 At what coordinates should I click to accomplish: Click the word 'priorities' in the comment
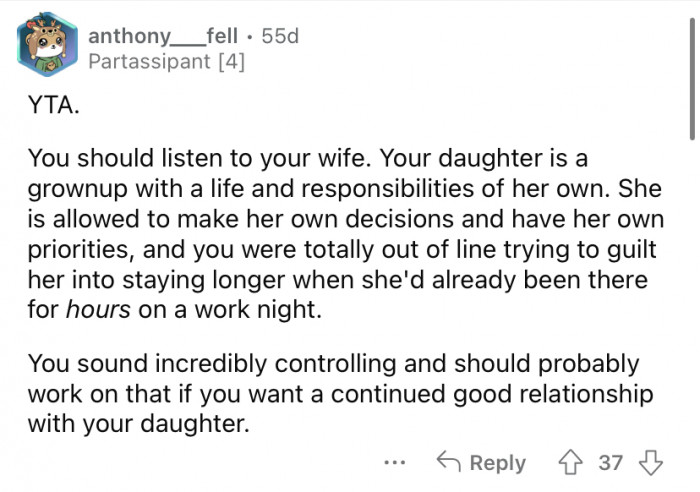(77, 249)
